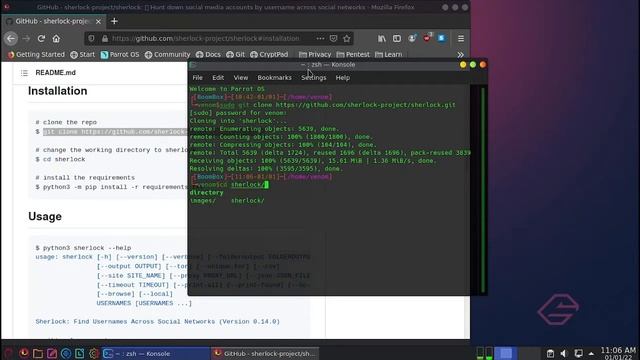Switch to zsh Konsole taskbar entry
The height and width of the screenshot is (360, 640).
coord(155,353)
